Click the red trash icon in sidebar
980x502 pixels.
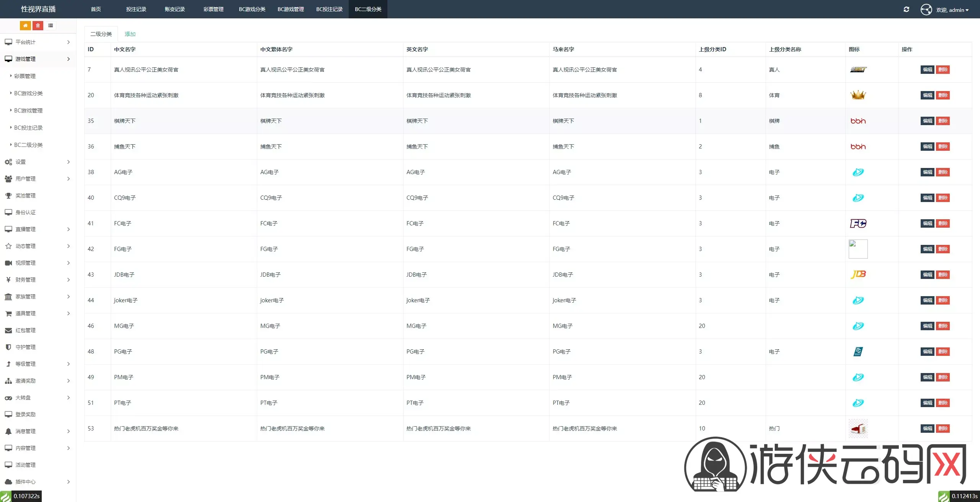click(38, 26)
